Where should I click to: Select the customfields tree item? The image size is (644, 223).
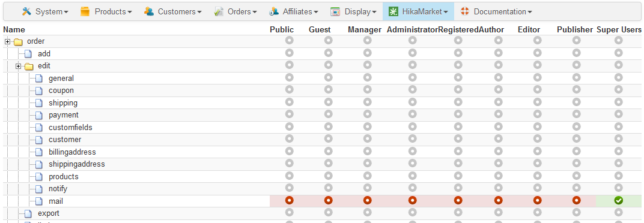[x=70, y=128]
